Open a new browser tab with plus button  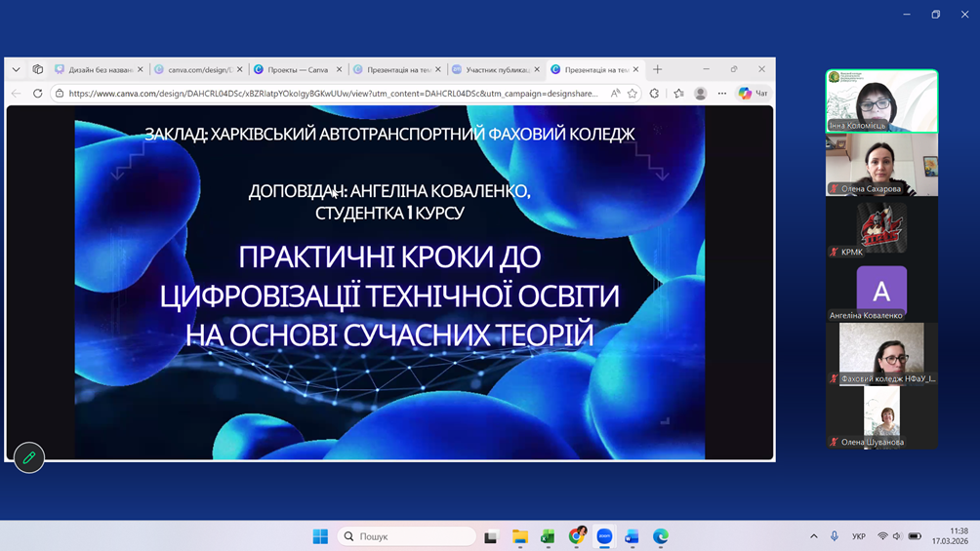(x=658, y=70)
